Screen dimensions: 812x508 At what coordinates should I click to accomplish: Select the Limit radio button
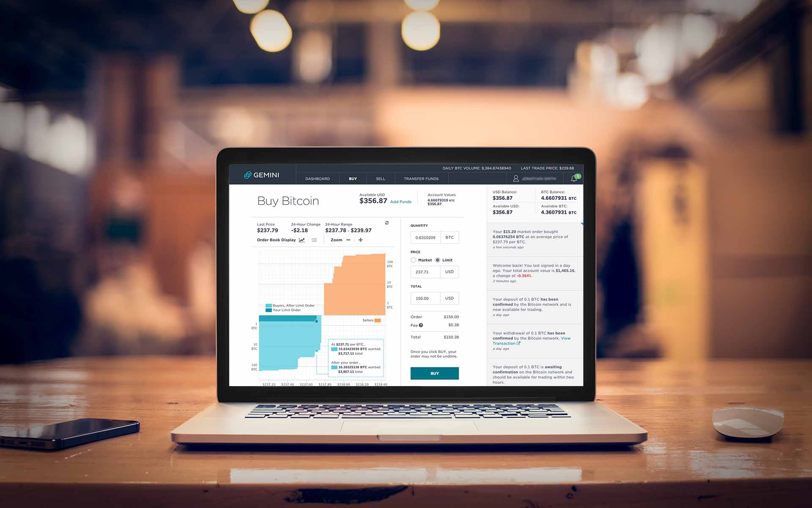coord(438,260)
